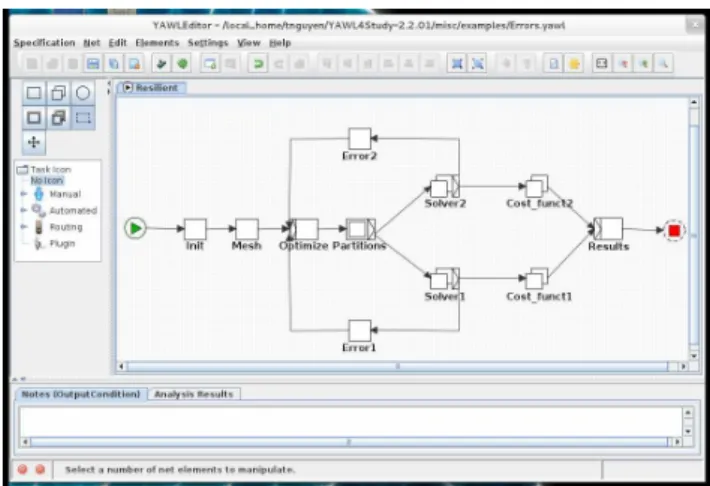Select the Results task box

coord(608,229)
